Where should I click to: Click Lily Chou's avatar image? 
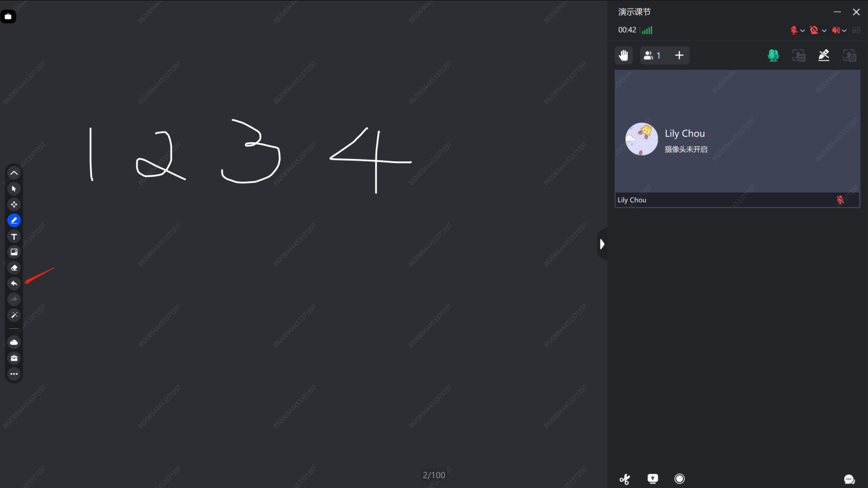[x=642, y=139]
